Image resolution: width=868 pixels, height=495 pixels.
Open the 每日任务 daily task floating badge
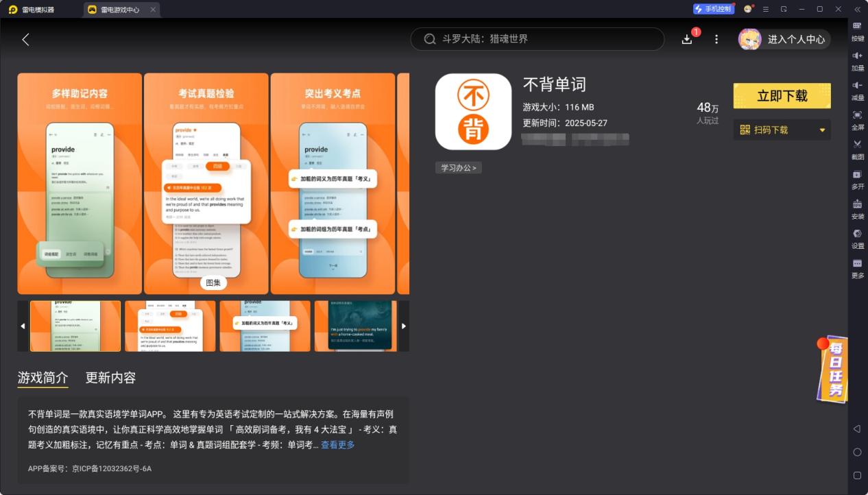[x=832, y=368]
